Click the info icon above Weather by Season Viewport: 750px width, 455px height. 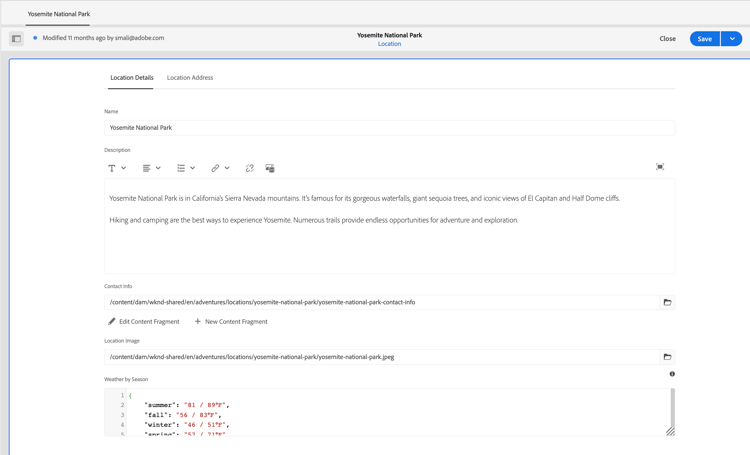[672, 374]
